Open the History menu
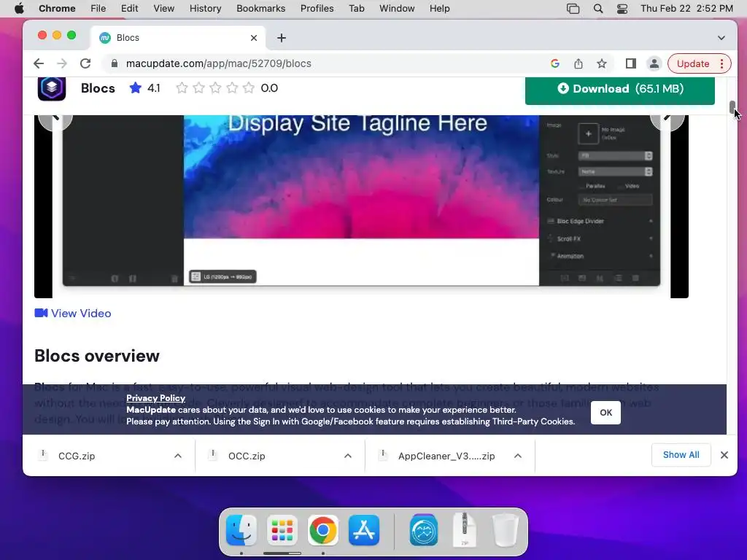Image resolution: width=747 pixels, height=560 pixels. [x=205, y=9]
